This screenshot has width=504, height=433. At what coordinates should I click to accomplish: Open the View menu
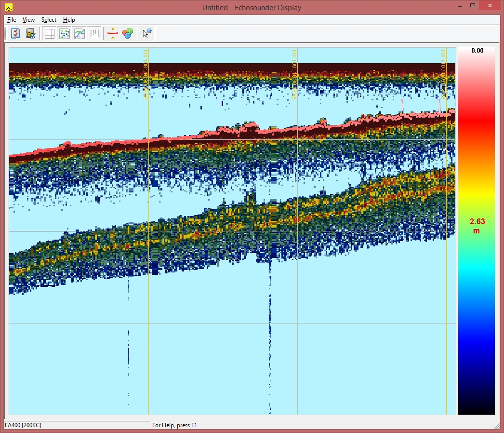(28, 20)
